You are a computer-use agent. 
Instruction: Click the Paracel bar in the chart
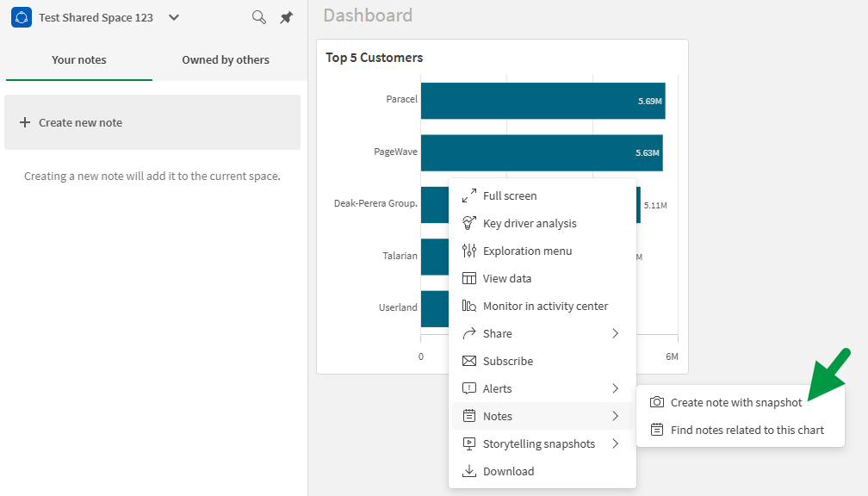pyautogui.click(x=542, y=101)
